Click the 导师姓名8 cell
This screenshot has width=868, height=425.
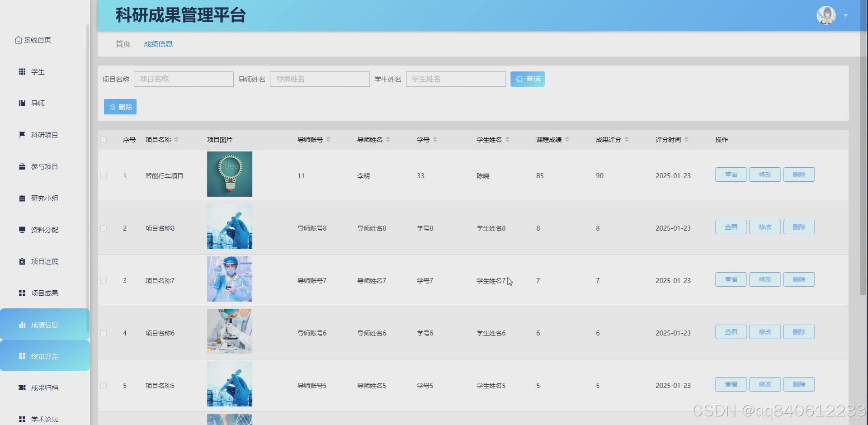[x=372, y=228]
